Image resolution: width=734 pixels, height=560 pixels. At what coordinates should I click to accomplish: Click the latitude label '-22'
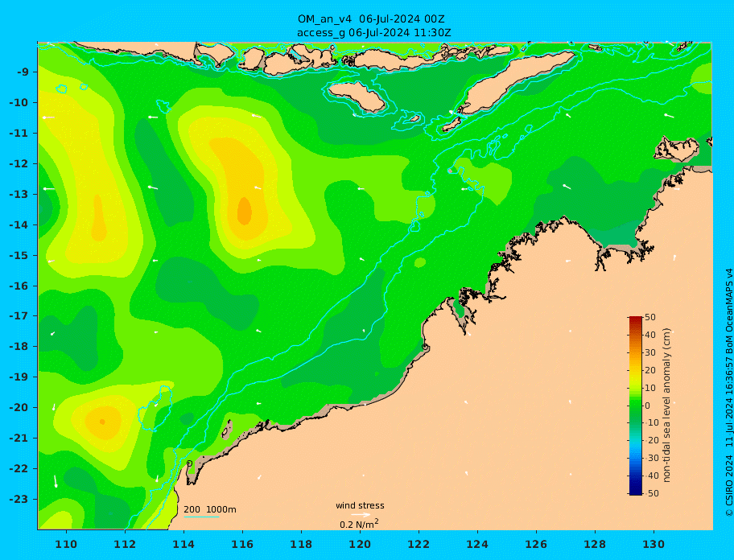click(x=19, y=469)
